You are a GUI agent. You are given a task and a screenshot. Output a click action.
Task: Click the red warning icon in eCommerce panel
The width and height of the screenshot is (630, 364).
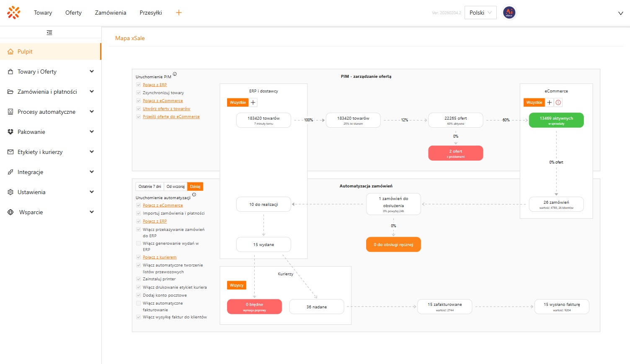[x=558, y=103]
